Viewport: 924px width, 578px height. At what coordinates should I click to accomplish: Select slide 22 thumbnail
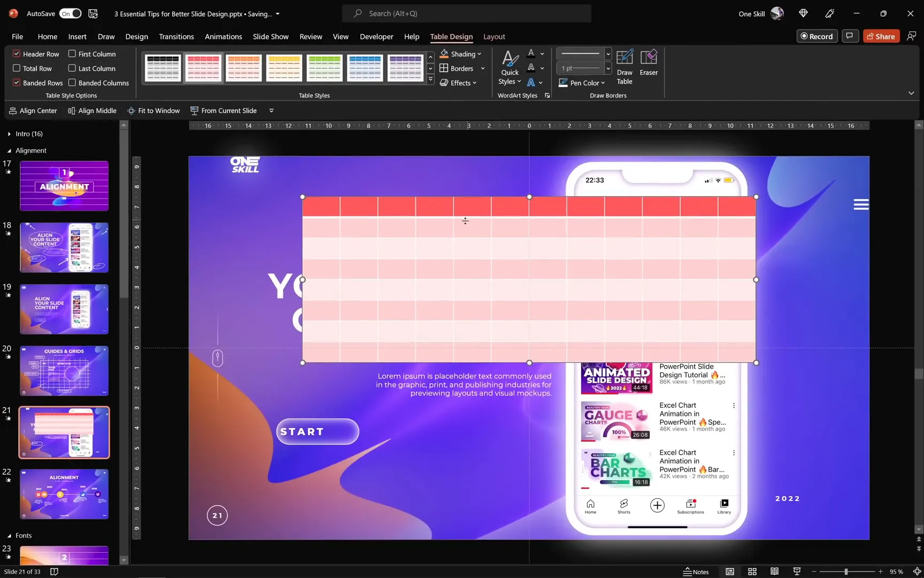(x=64, y=494)
